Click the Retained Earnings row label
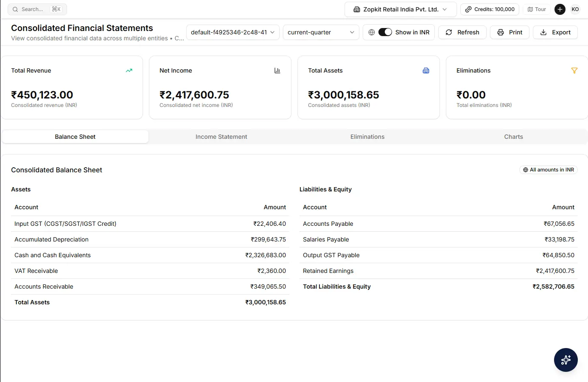 (328, 271)
